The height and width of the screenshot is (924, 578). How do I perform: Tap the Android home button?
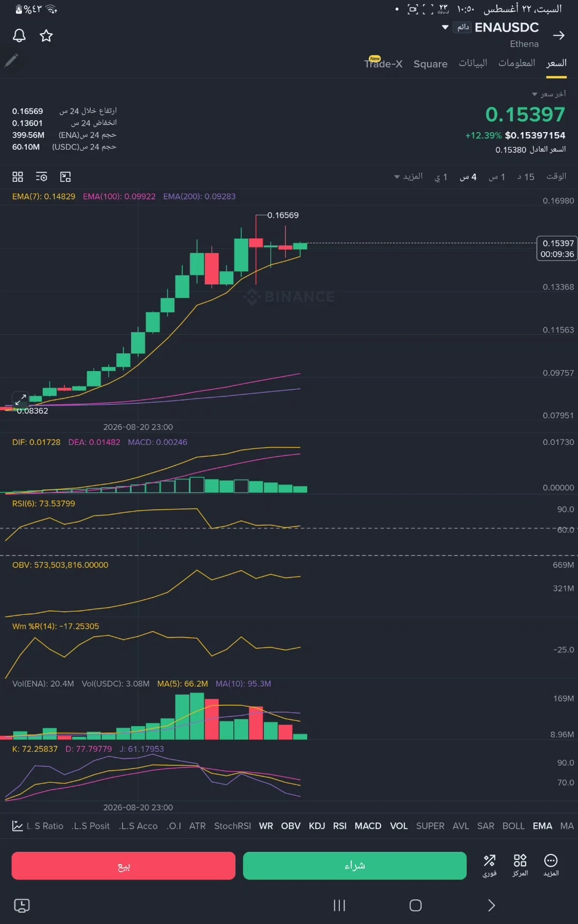pos(416,905)
